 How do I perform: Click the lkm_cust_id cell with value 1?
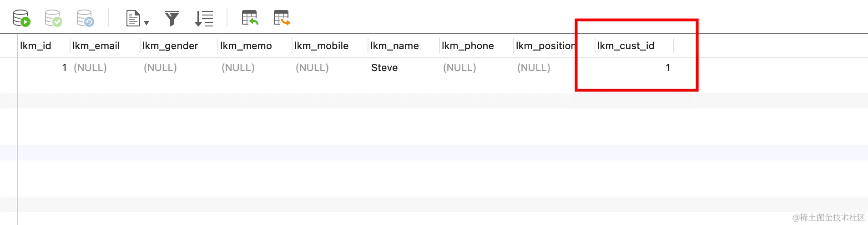[634, 67]
